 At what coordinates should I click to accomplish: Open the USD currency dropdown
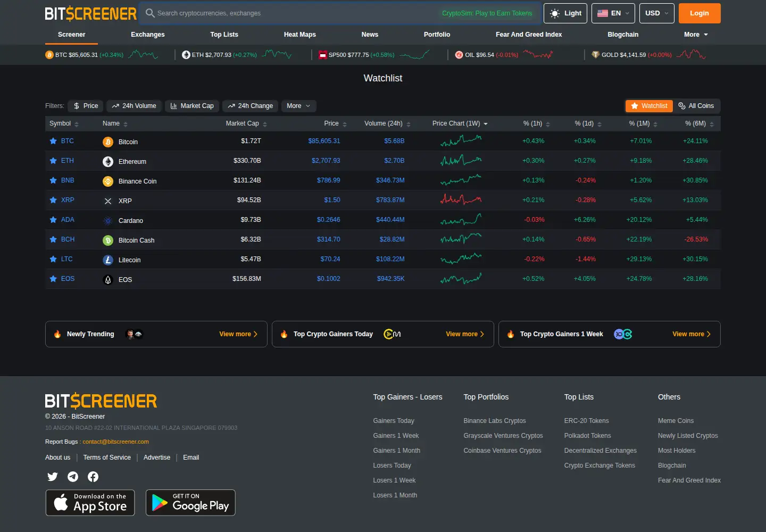click(657, 13)
